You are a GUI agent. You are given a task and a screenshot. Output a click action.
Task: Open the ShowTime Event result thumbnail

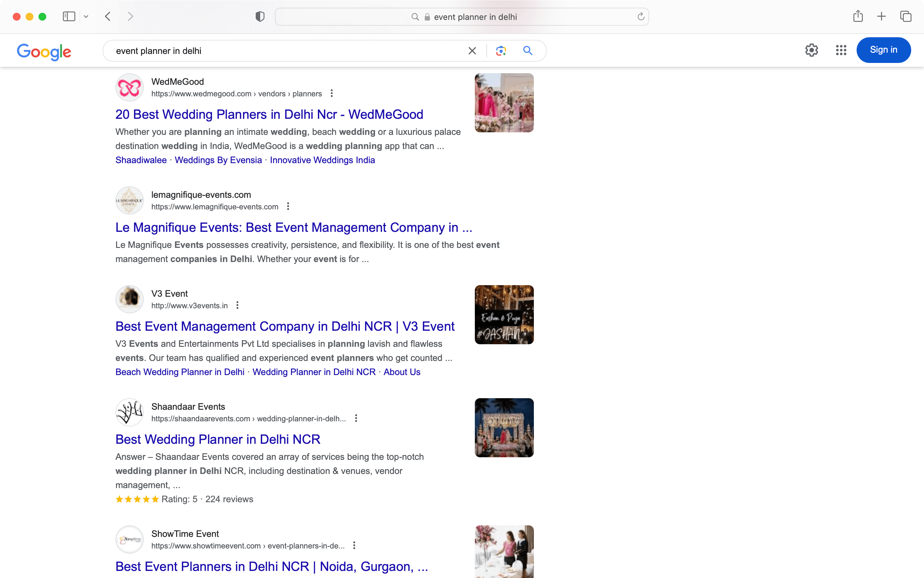504,552
